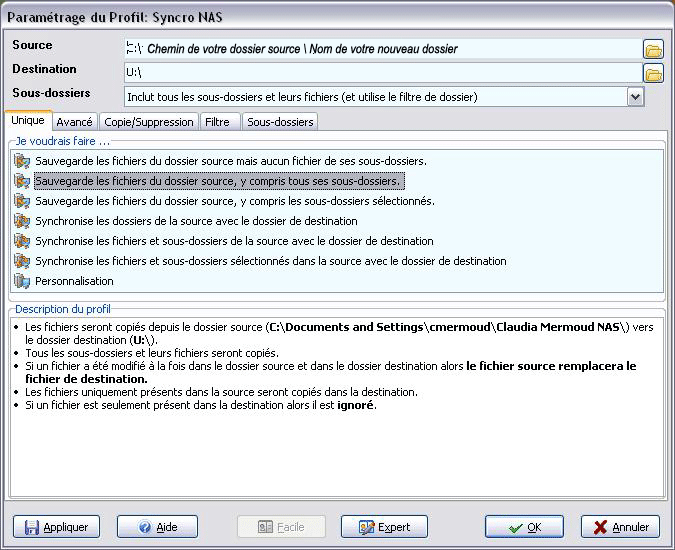Screen dimensions: 675x550
Task: Switch to Expert mode button
Action: [x=384, y=527]
